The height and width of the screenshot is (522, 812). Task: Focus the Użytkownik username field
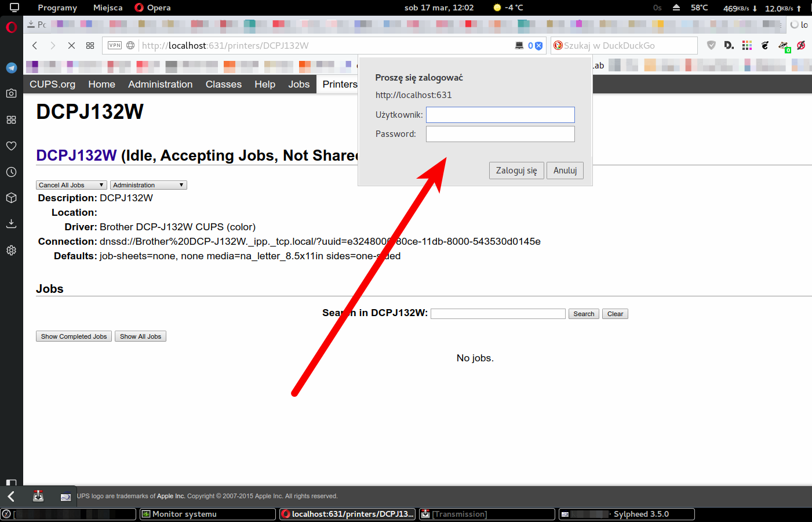[x=500, y=115]
